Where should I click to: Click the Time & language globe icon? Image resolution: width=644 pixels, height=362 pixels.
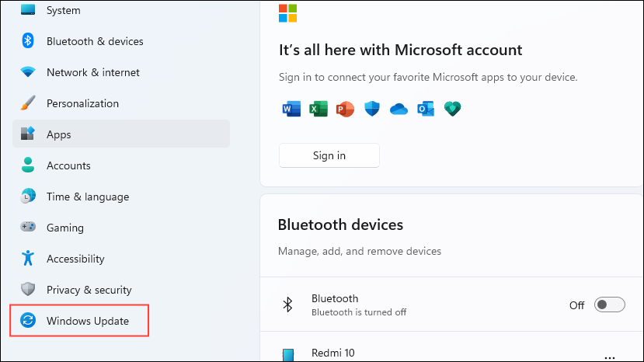coord(28,196)
